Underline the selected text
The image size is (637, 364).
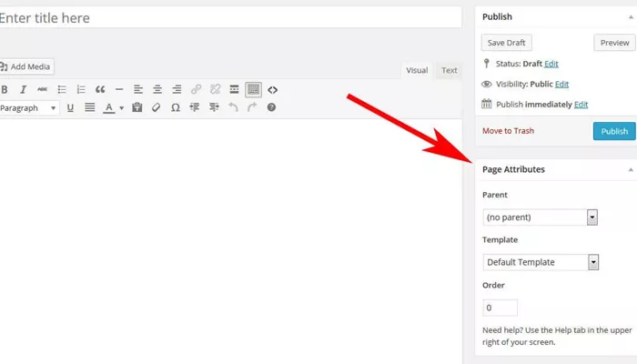(70, 107)
